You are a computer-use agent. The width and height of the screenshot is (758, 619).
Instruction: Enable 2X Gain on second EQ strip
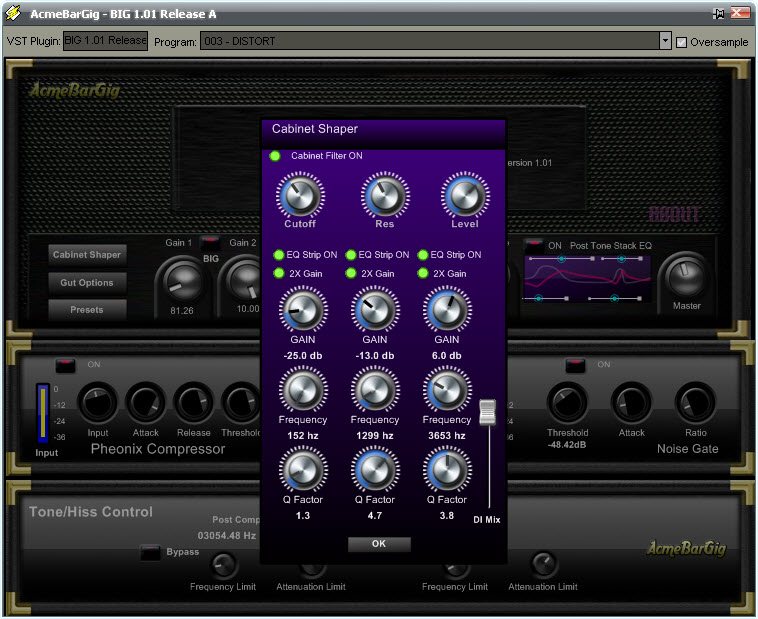click(x=351, y=273)
